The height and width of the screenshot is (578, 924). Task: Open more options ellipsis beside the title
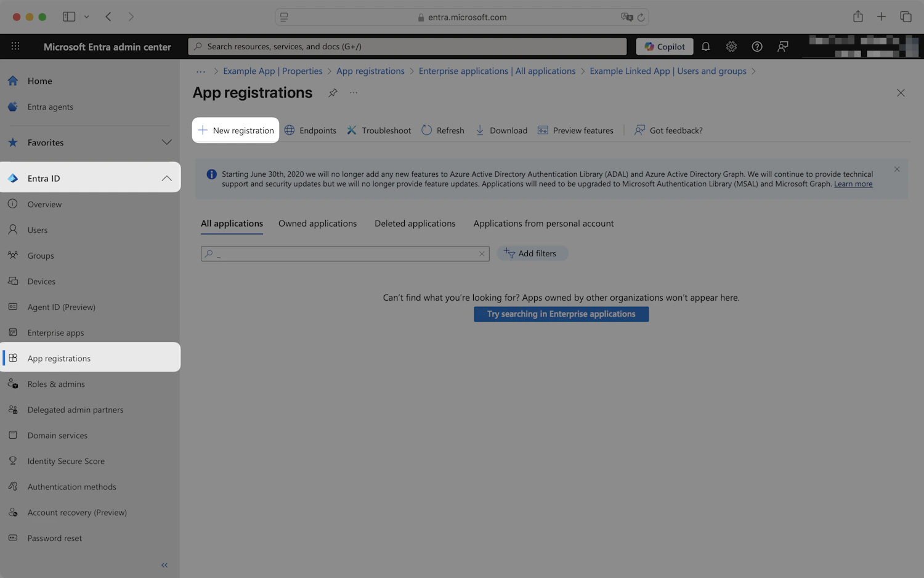[x=354, y=92]
